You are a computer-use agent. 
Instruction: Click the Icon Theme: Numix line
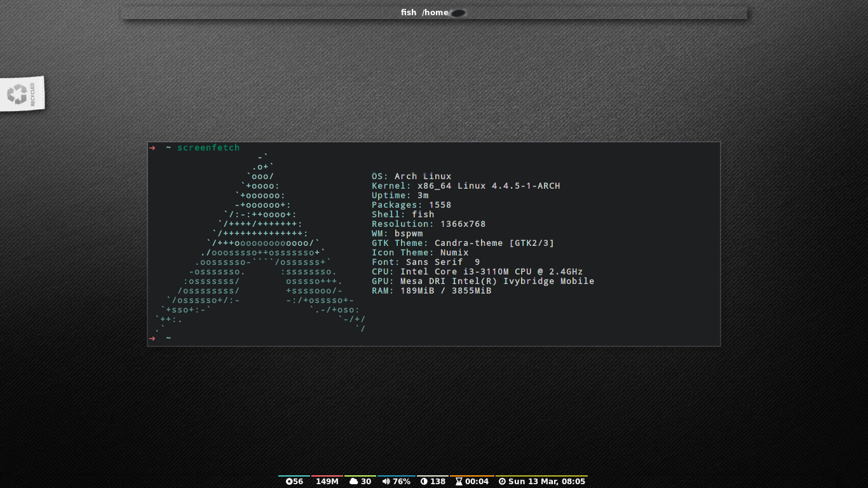[x=420, y=252]
